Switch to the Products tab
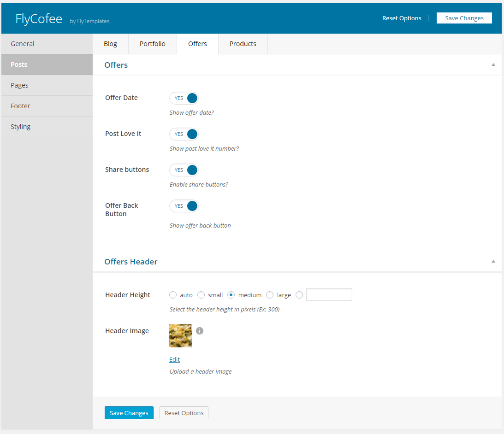This screenshot has width=504, height=434. click(x=243, y=44)
